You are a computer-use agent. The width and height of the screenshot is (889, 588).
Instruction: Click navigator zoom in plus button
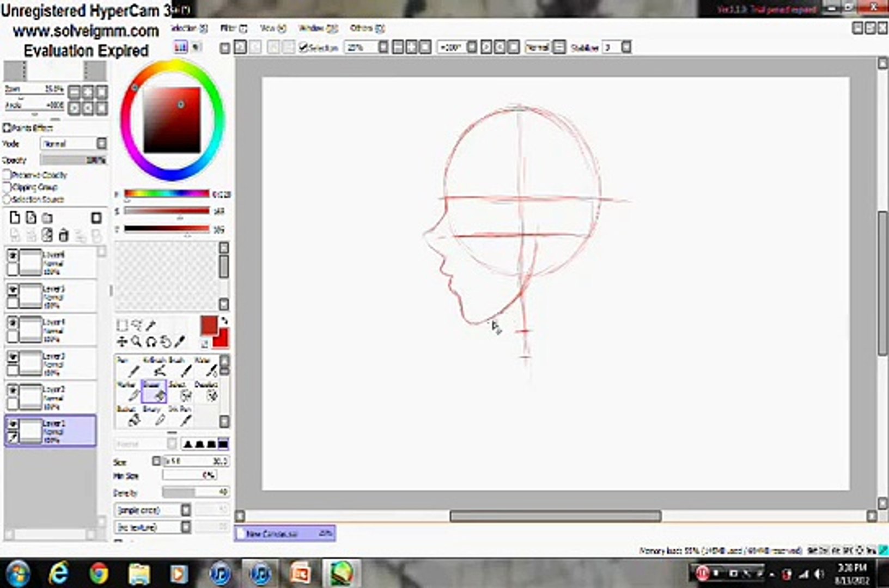pos(87,91)
